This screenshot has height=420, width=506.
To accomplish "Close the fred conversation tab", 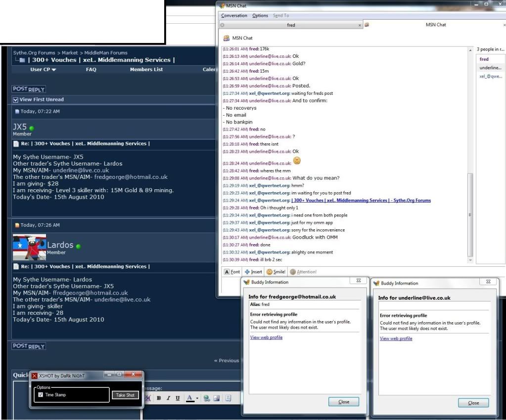I will pyautogui.click(x=360, y=25).
